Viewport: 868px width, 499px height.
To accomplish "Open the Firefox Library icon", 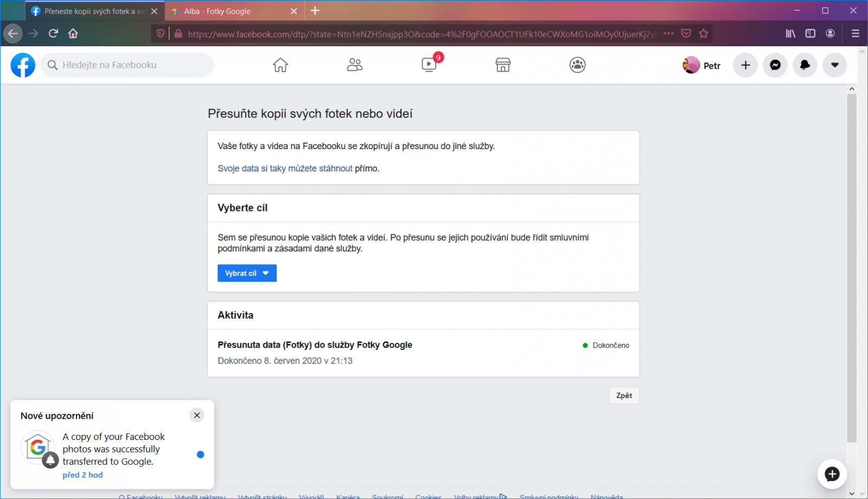I will [x=790, y=34].
